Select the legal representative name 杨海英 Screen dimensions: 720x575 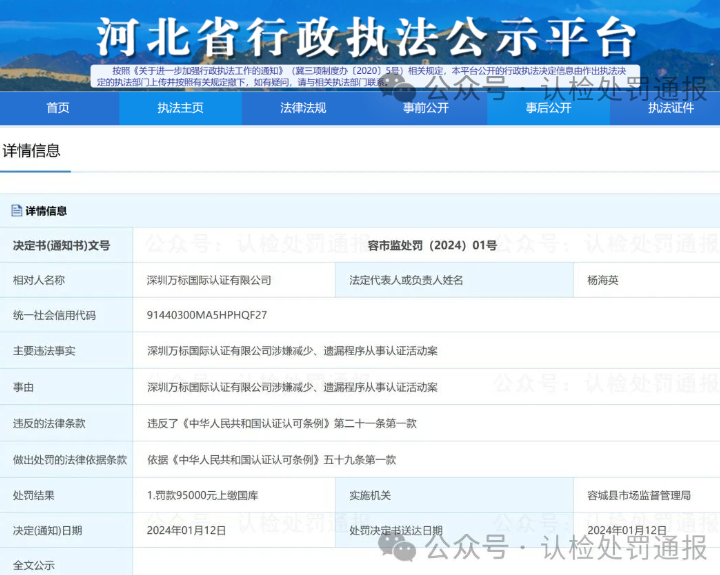pyautogui.click(x=603, y=280)
